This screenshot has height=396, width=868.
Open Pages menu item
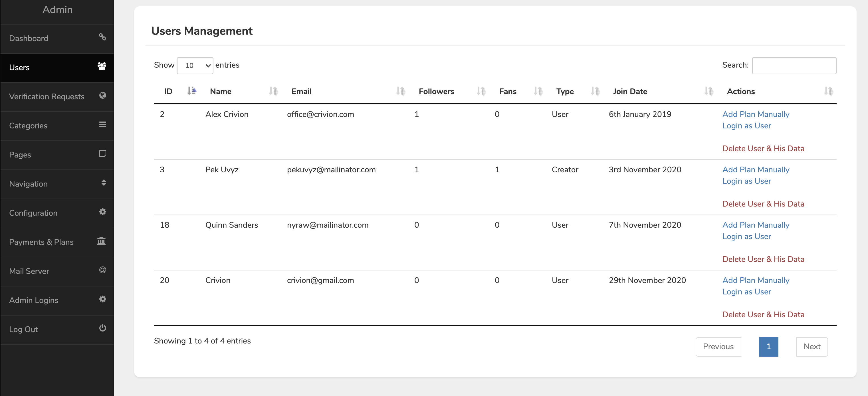point(57,155)
